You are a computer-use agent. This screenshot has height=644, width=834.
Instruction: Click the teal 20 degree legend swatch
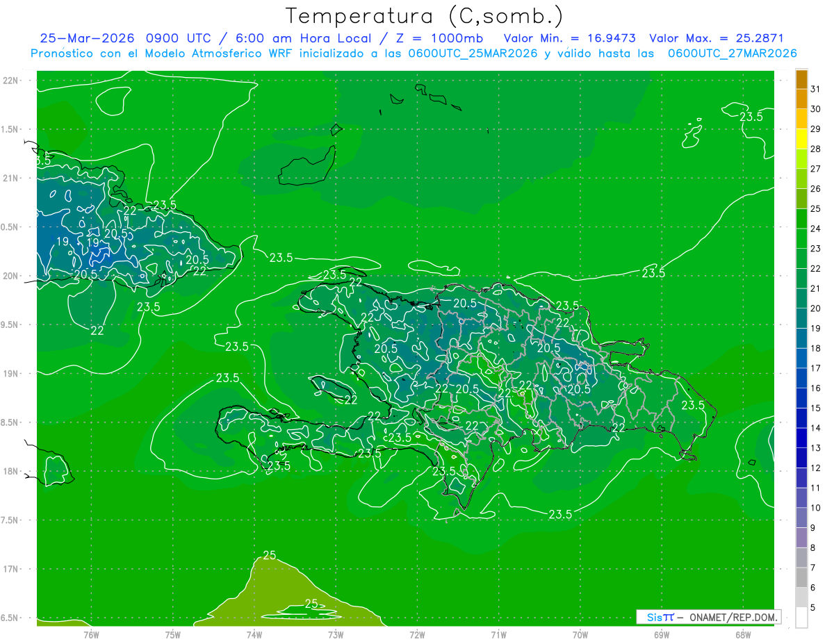pos(801,299)
